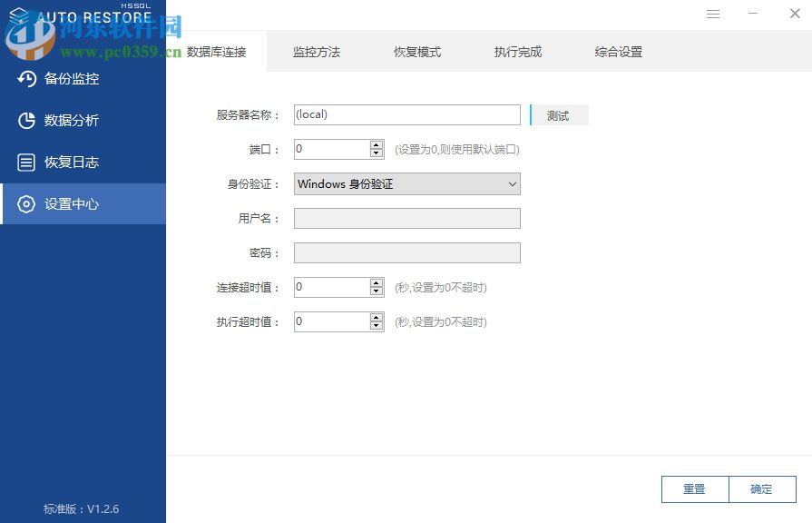Click the dropdown arrow of the authentication selector
The height and width of the screenshot is (523, 812).
coord(512,183)
